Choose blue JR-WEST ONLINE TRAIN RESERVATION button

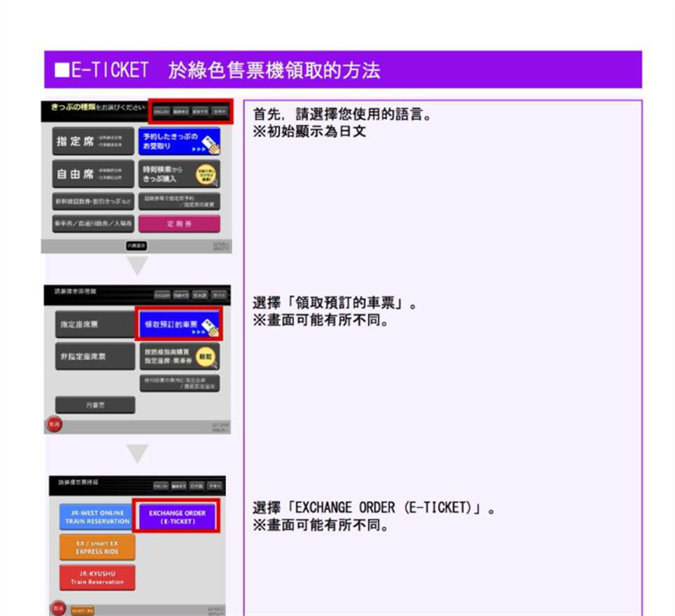click(95, 516)
